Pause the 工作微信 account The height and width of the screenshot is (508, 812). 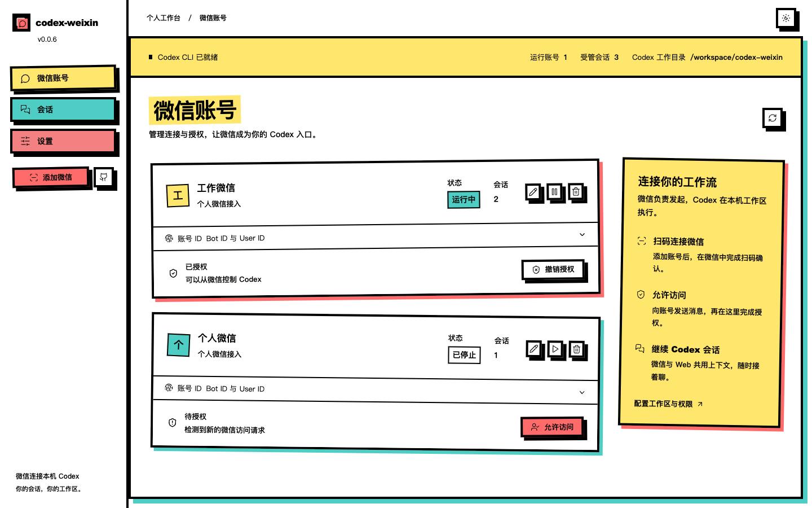pos(554,192)
